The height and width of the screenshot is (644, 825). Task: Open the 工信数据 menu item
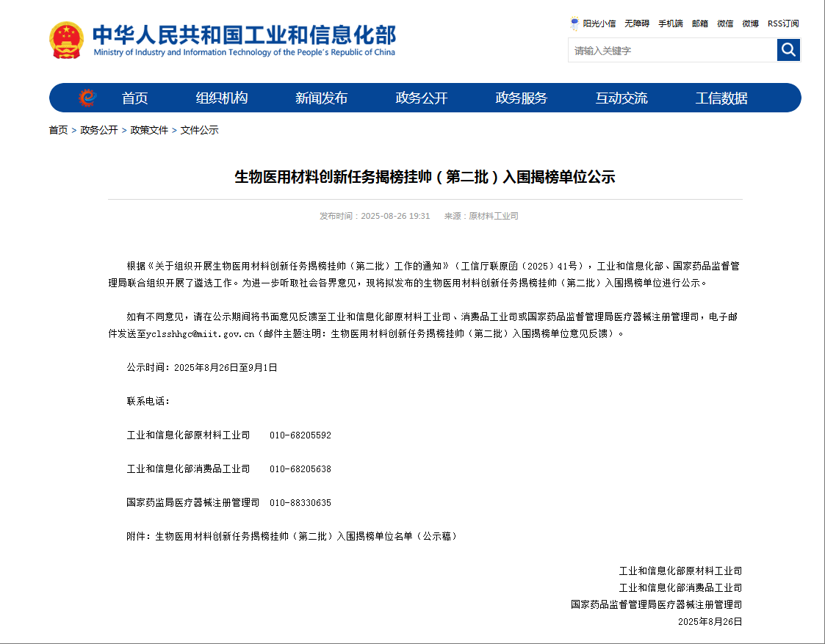721,98
